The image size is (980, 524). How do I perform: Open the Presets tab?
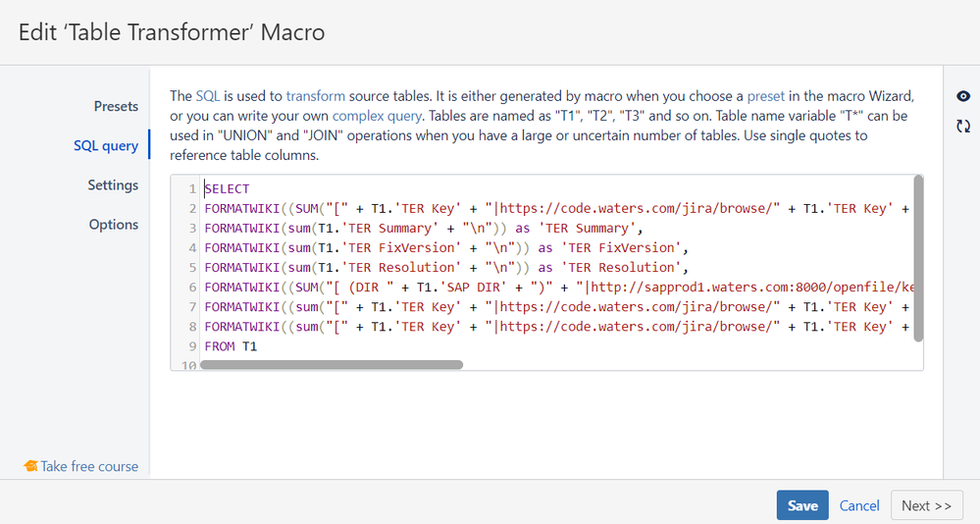[116, 106]
